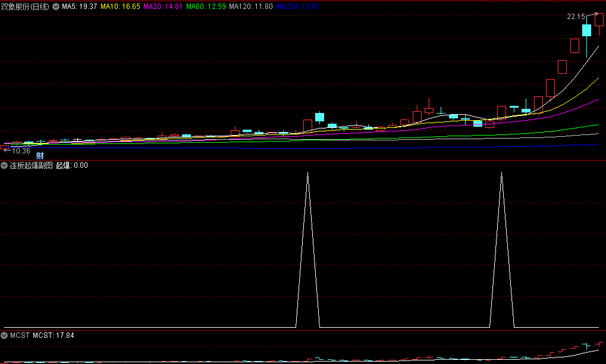Expand the MCST panel dropdown arrow
This screenshot has width=606, height=364.
[x=4, y=335]
